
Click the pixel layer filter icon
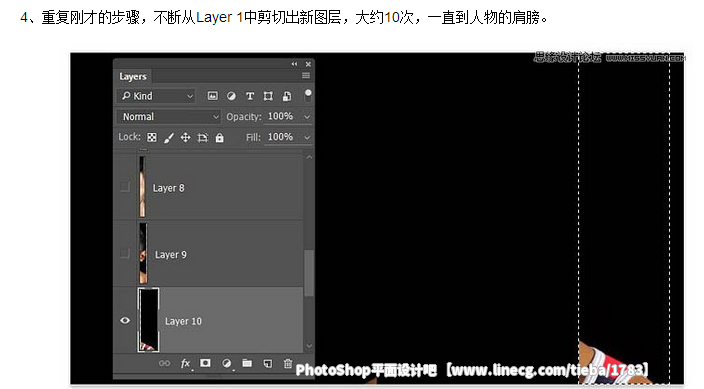[212, 96]
